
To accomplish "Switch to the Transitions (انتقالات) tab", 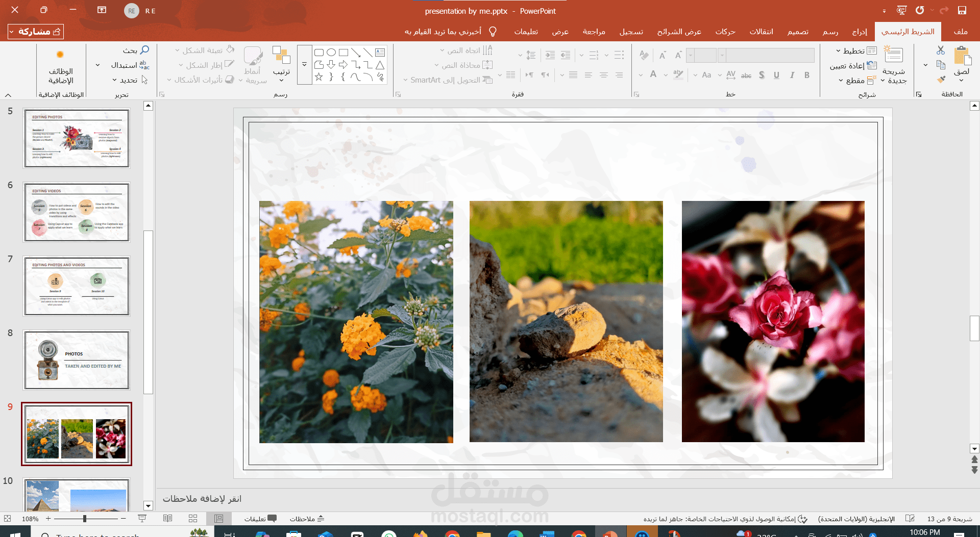I will 761,31.
